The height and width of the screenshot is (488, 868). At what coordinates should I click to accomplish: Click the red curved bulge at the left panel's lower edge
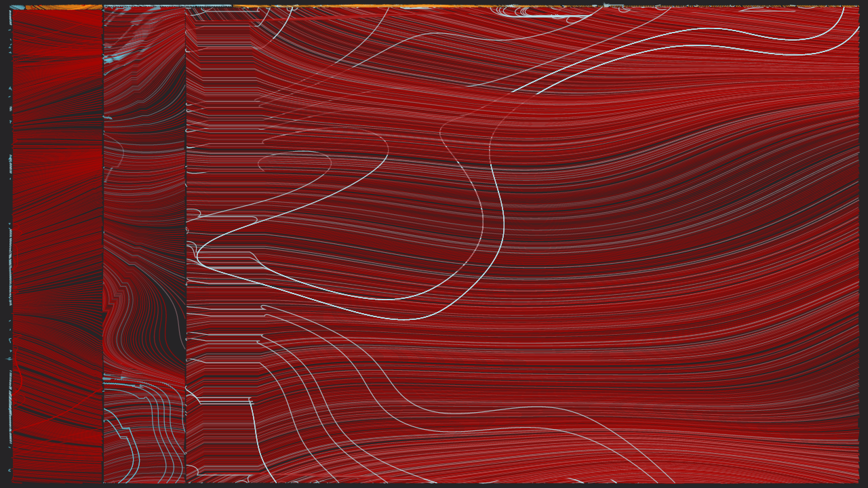pyautogui.click(x=19, y=380)
